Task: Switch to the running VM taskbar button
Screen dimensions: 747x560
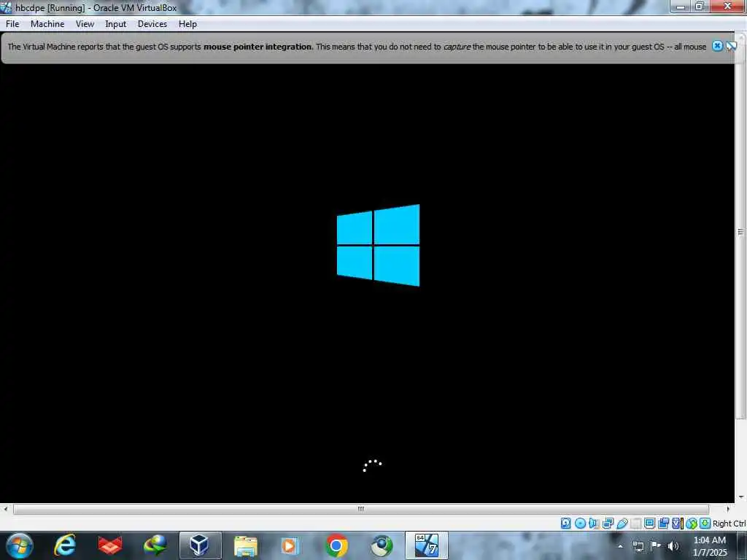Action: [426, 545]
